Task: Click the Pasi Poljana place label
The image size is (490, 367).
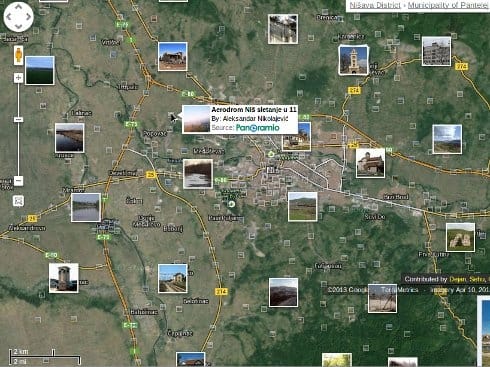Action: click(226, 218)
